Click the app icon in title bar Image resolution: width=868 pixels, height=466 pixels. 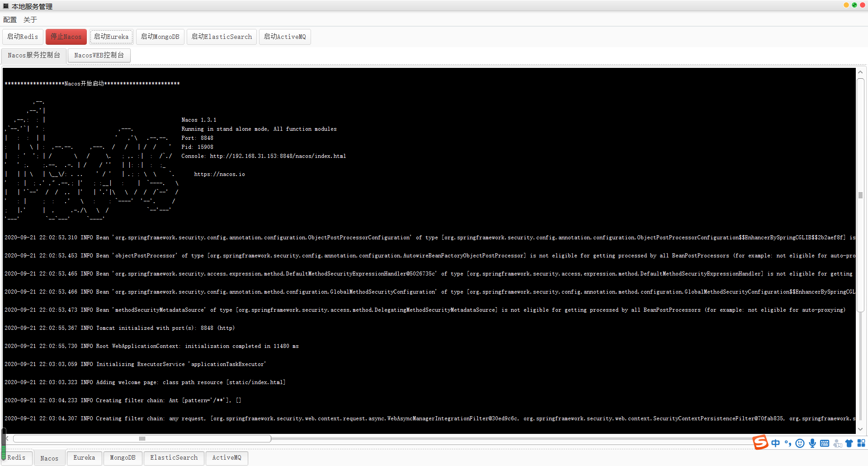tap(6, 6)
